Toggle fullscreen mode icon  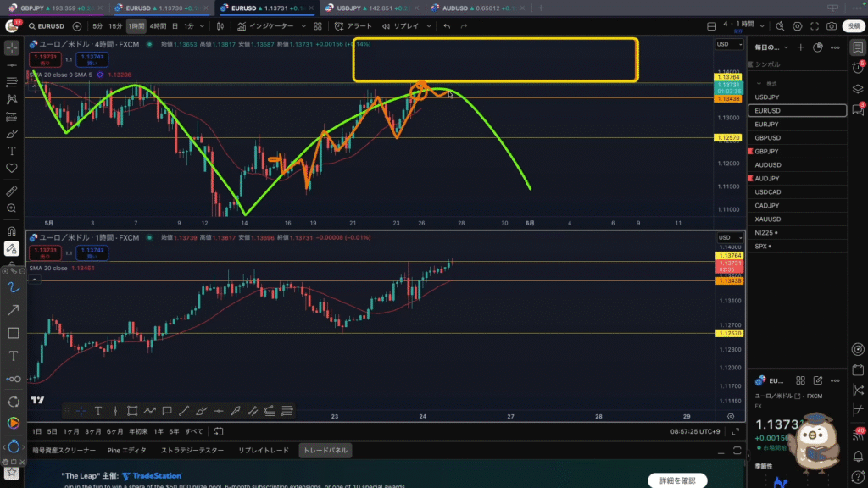click(815, 26)
